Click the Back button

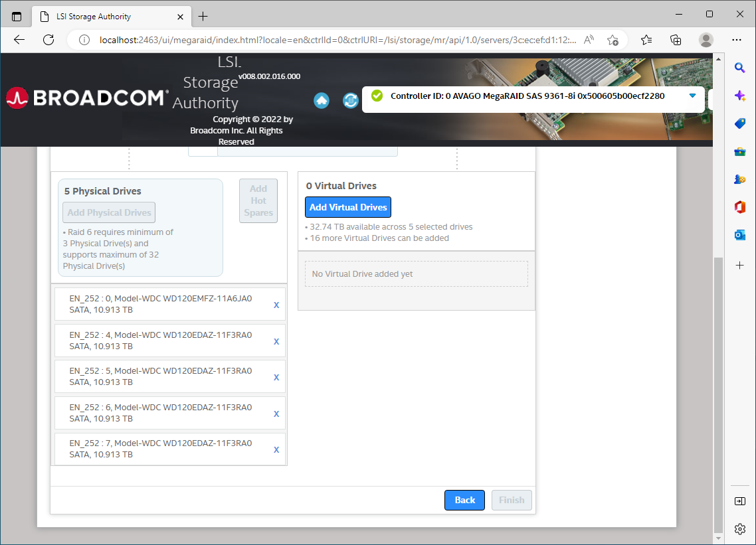465,500
